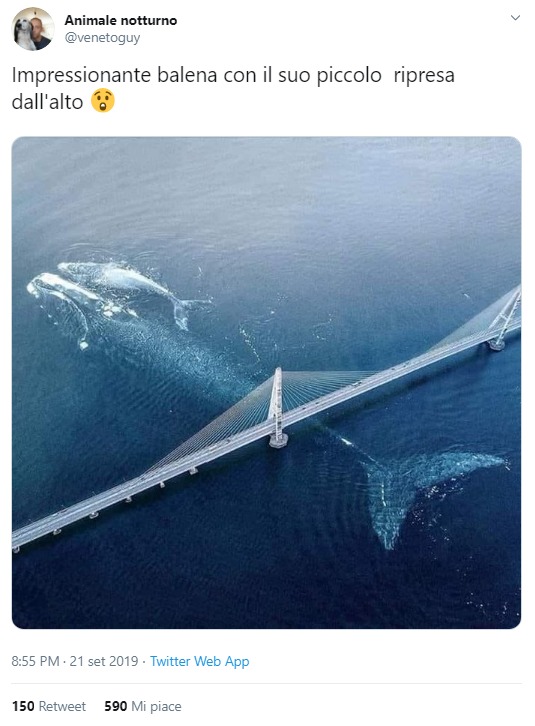Open the whale and bridge photo

pos(266,382)
